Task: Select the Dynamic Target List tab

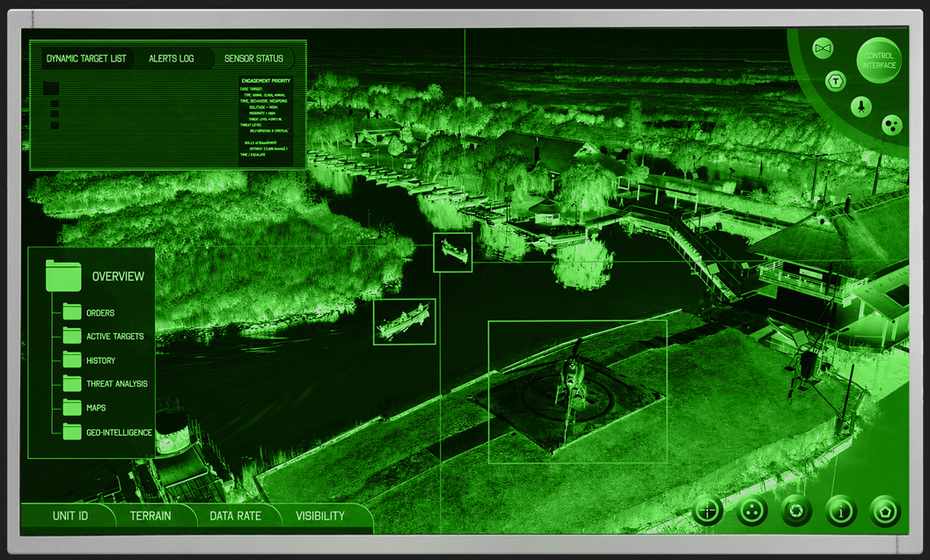Action: [x=86, y=59]
